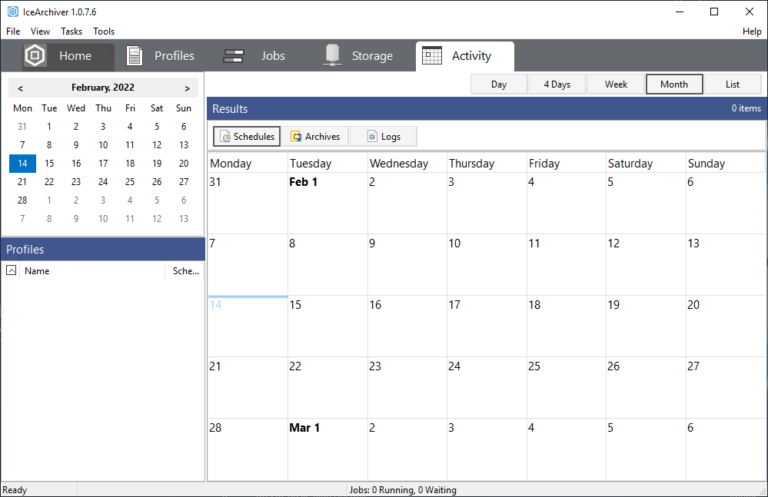
Task: Open the Tasks menu
Action: (x=72, y=31)
